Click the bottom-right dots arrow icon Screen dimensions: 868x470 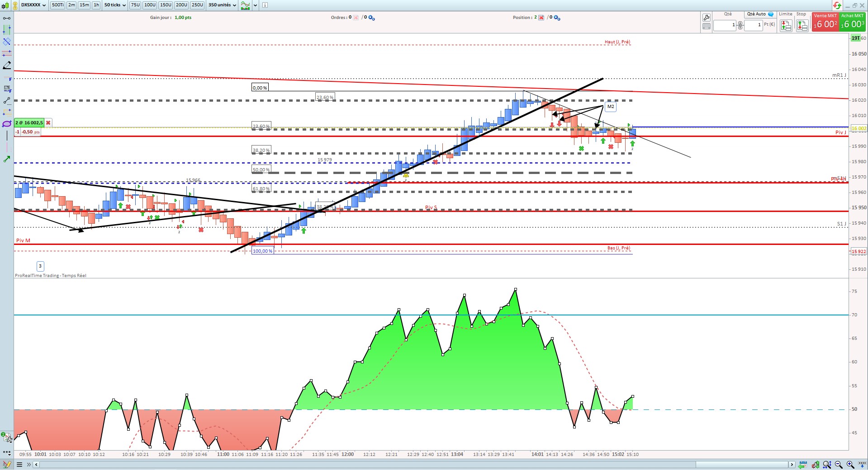(862, 464)
